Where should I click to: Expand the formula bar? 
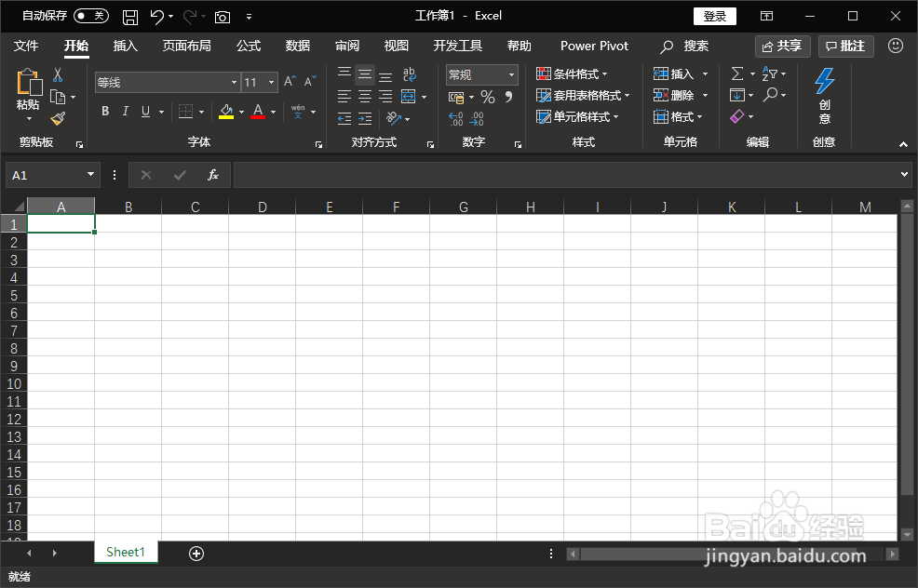[x=904, y=174]
